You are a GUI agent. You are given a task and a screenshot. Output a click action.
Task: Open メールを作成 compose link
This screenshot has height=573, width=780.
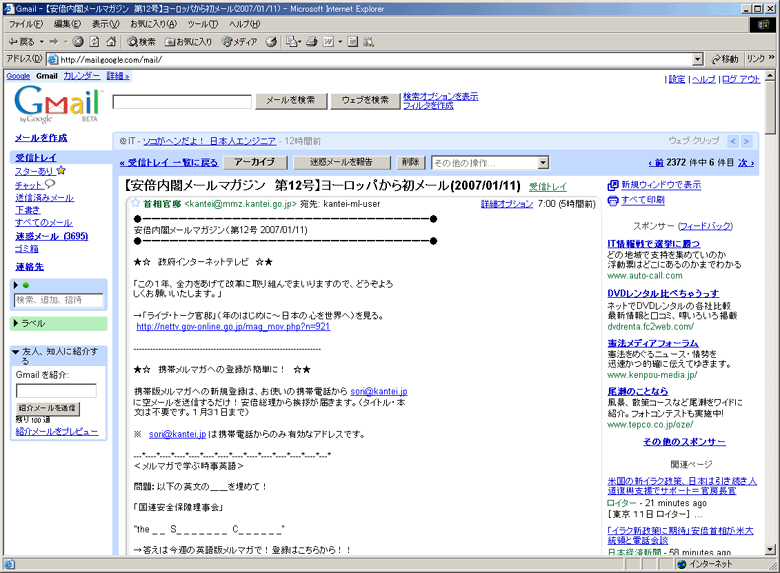[x=41, y=138]
